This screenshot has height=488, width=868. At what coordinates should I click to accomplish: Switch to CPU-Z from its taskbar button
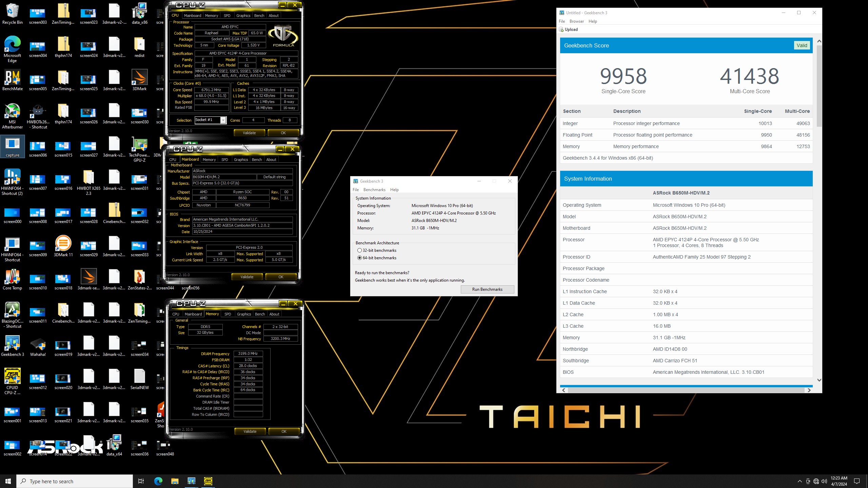(x=208, y=481)
